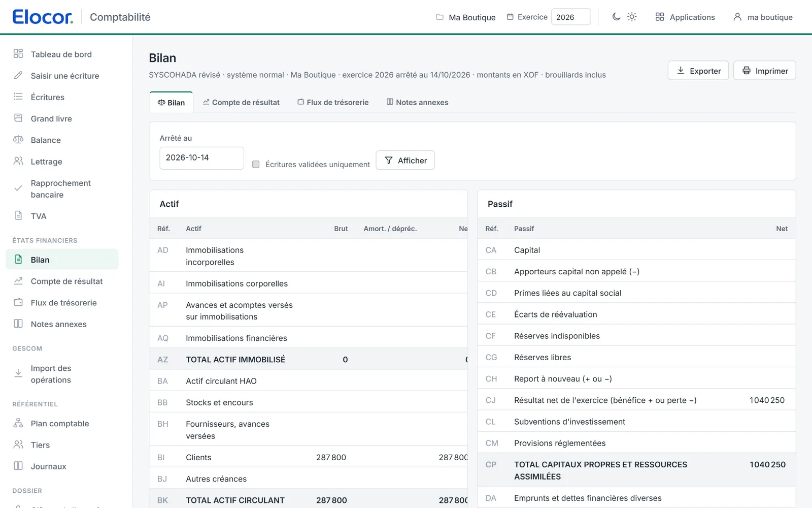Viewport: 812px width, 508px height.
Task: Click the Imprimer button
Action: 765,71
